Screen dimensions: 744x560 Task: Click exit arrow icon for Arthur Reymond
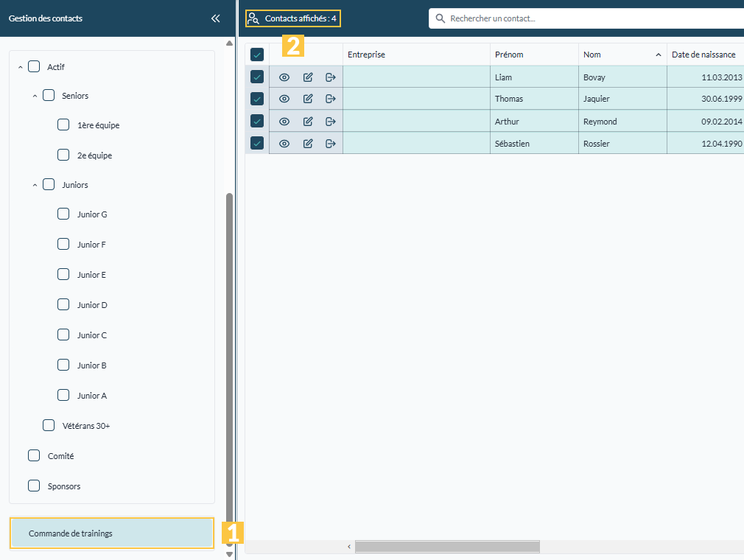331,122
